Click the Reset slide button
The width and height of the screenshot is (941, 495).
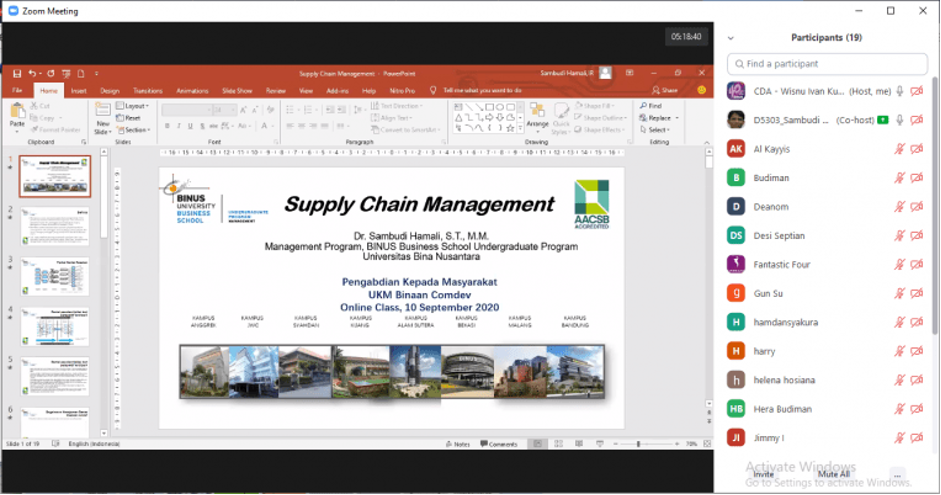tap(128, 118)
